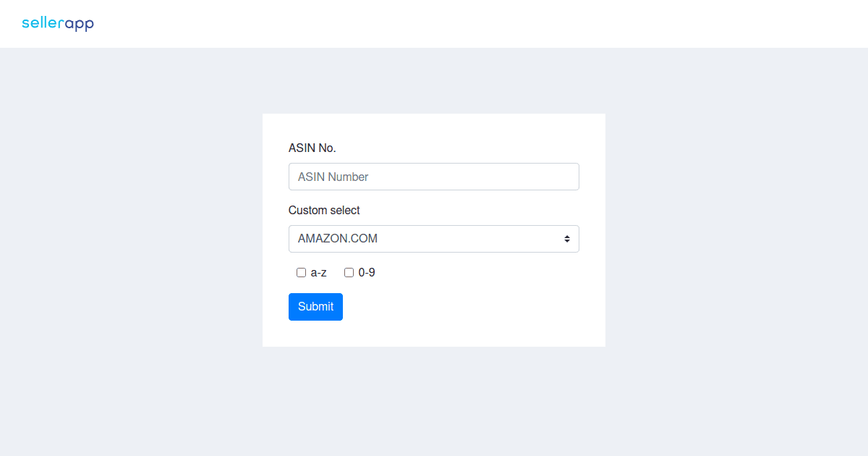This screenshot has width=868, height=456.
Task: Focus the ASIN Number input field
Action: pos(434,177)
